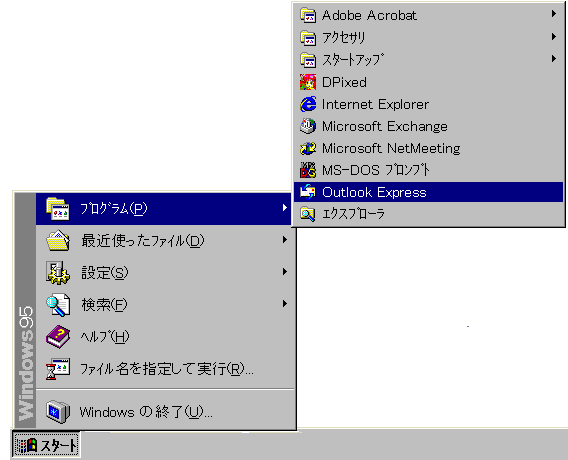Expand the 検索(F) submenu arrow
568x460 pixels.
pos(285,304)
